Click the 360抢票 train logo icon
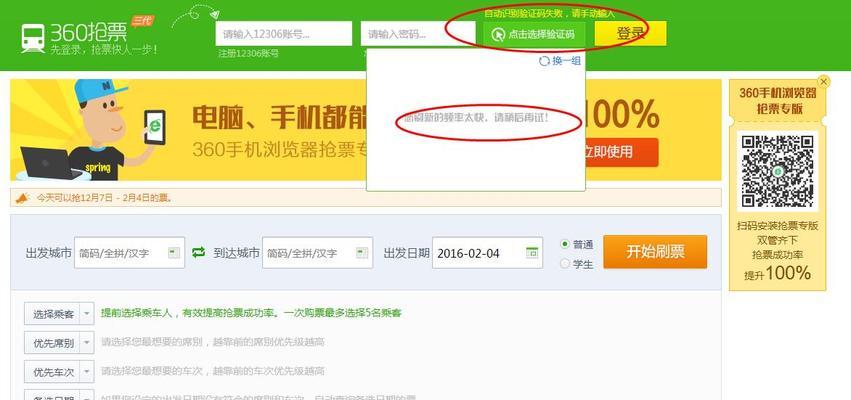Viewport: 851px width, 400px height. 33,39
